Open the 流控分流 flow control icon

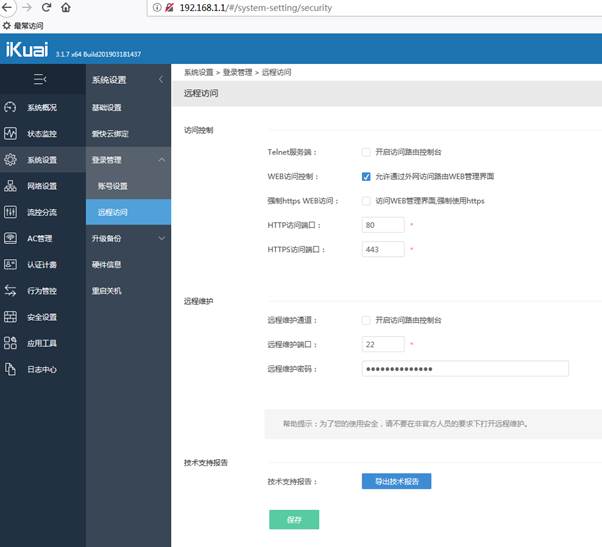pyautogui.click(x=11, y=212)
